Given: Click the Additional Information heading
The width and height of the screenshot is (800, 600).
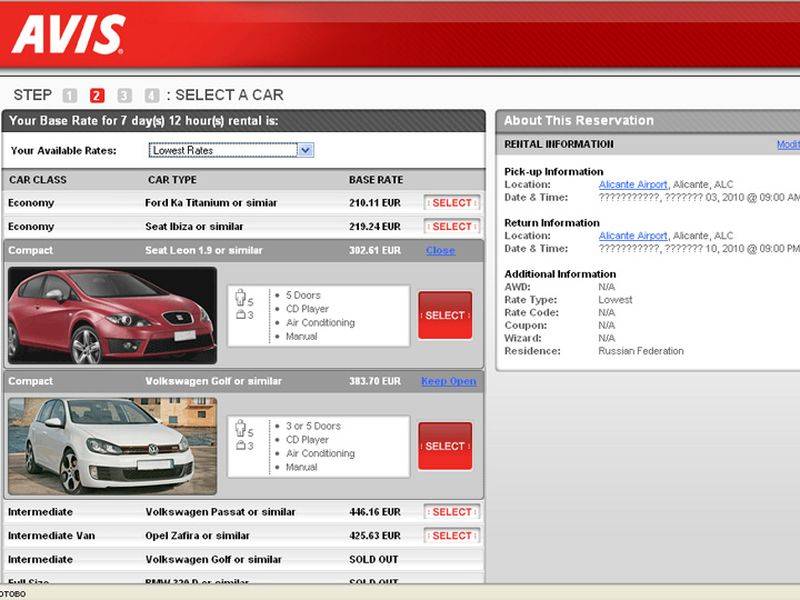Looking at the screenshot, I should tap(560, 274).
